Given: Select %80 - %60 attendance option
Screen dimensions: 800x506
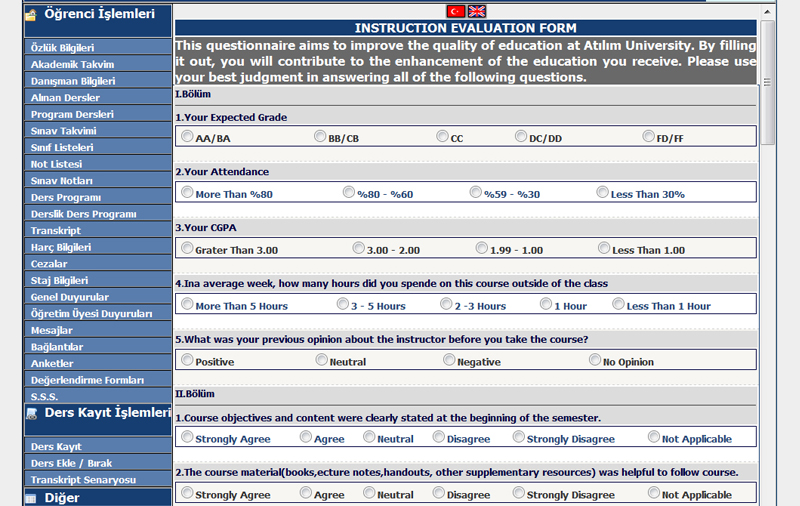Looking at the screenshot, I should click(x=348, y=192).
